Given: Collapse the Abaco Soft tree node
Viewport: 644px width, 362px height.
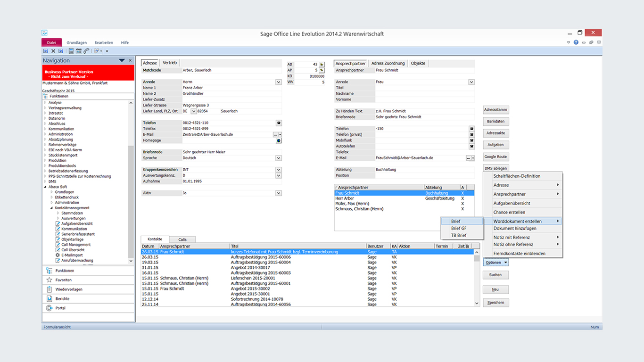Looking at the screenshot, I should 45,187.
